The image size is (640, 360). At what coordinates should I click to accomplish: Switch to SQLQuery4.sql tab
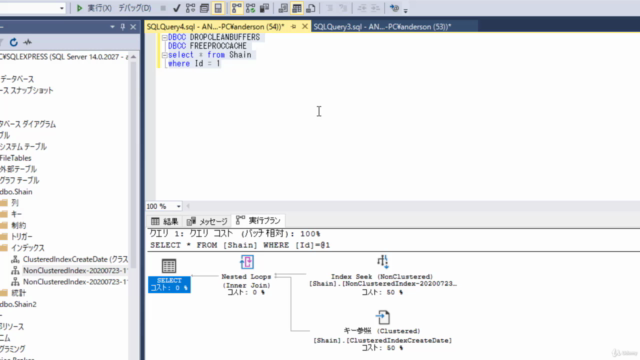point(215,27)
